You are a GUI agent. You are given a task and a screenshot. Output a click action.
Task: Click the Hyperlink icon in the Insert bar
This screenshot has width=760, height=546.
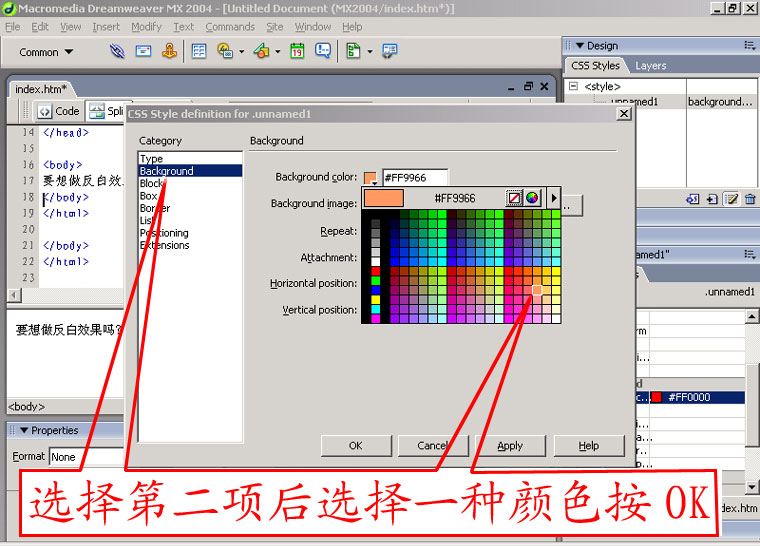point(117,51)
